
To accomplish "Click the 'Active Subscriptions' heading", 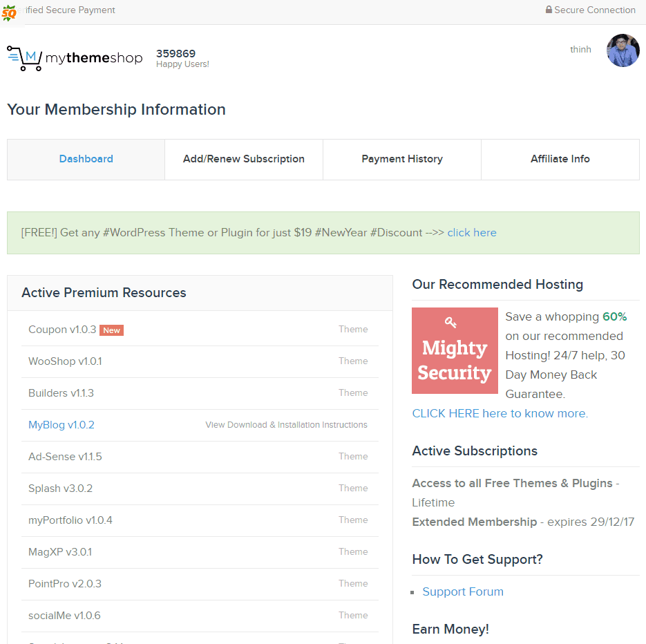I will (475, 451).
